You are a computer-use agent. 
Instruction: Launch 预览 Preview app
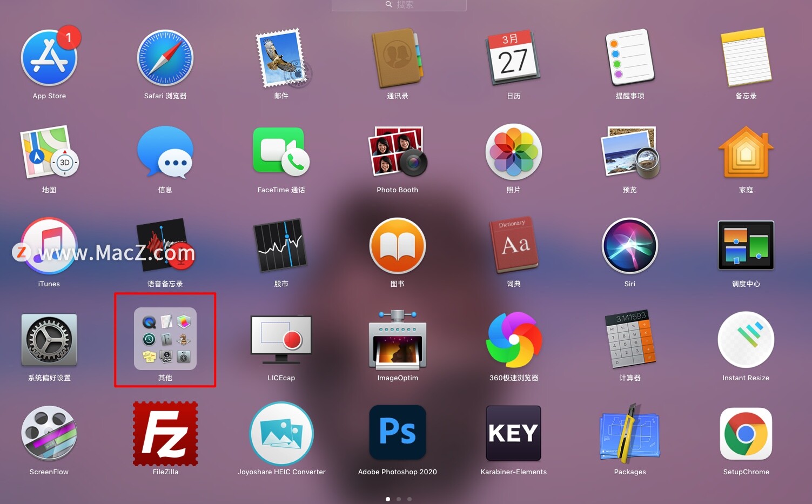click(630, 152)
